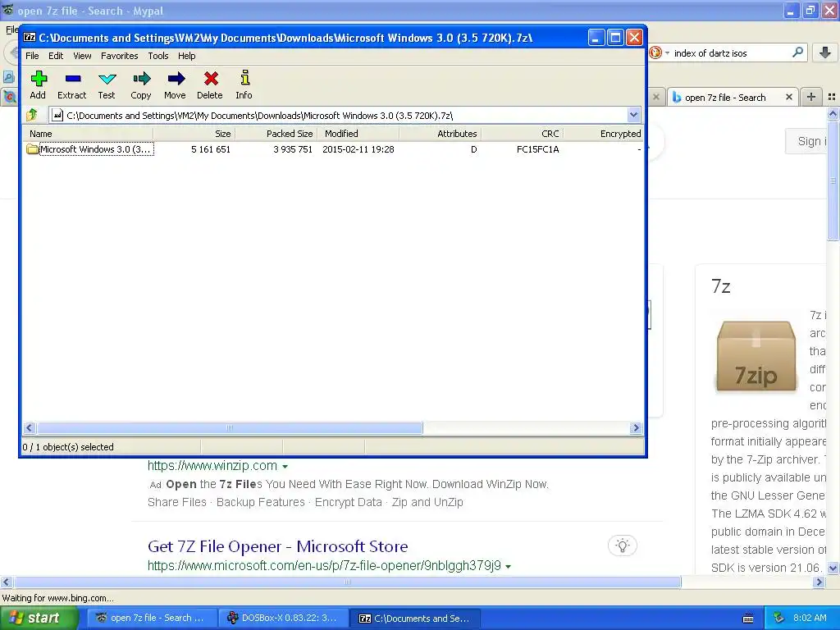Click the system tray network icon
The height and width of the screenshot is (630, 840).
click(778, 618)
